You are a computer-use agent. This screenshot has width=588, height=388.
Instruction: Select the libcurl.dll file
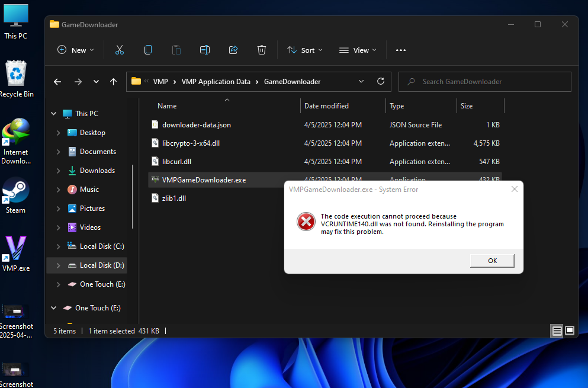click(176, 162)
